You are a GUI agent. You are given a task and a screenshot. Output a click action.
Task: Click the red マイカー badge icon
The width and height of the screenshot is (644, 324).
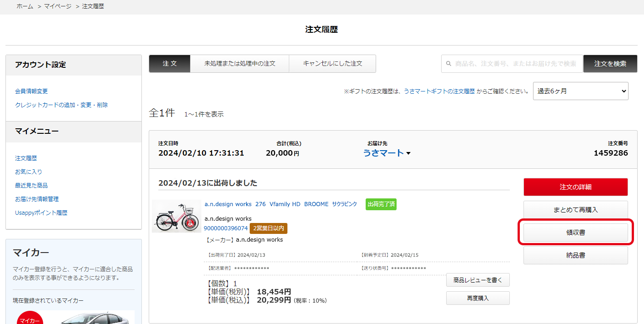point(30,317)
